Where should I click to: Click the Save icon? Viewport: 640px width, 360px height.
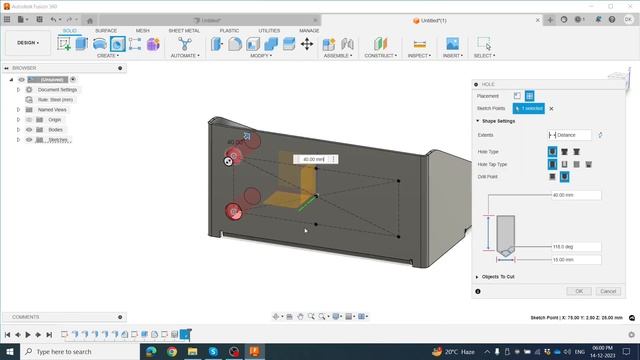pyautogui.click(x=39, y=19)
